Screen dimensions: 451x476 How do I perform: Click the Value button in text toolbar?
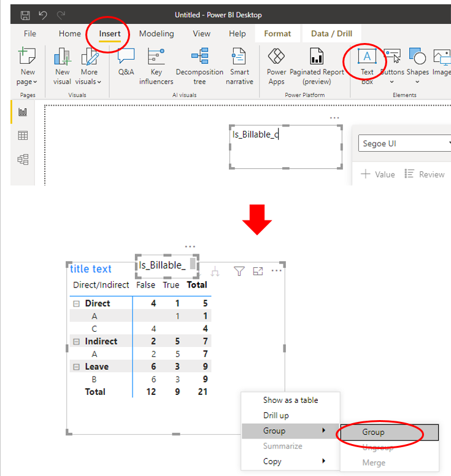[378, 174]
